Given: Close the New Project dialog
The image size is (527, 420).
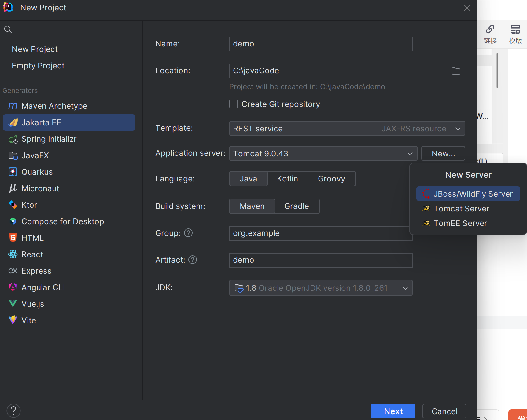Looking at the screenshot, I should [x=467, y=8].
